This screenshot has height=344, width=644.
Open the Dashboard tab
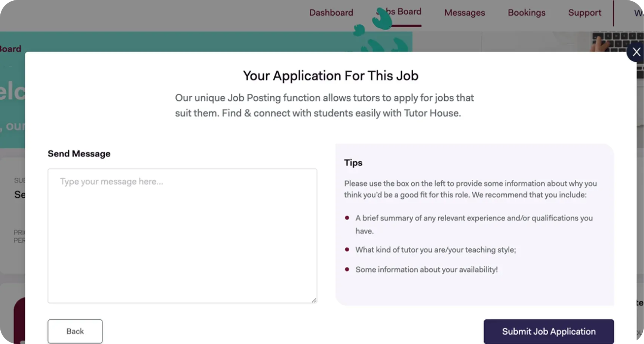pyautogui.click(x=331, y=13)
